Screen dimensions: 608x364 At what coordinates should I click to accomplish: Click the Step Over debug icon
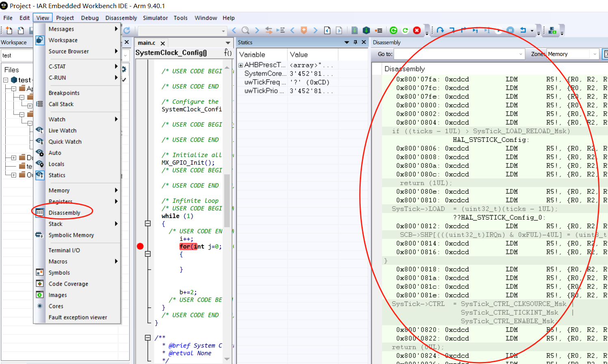pos(441,30)
